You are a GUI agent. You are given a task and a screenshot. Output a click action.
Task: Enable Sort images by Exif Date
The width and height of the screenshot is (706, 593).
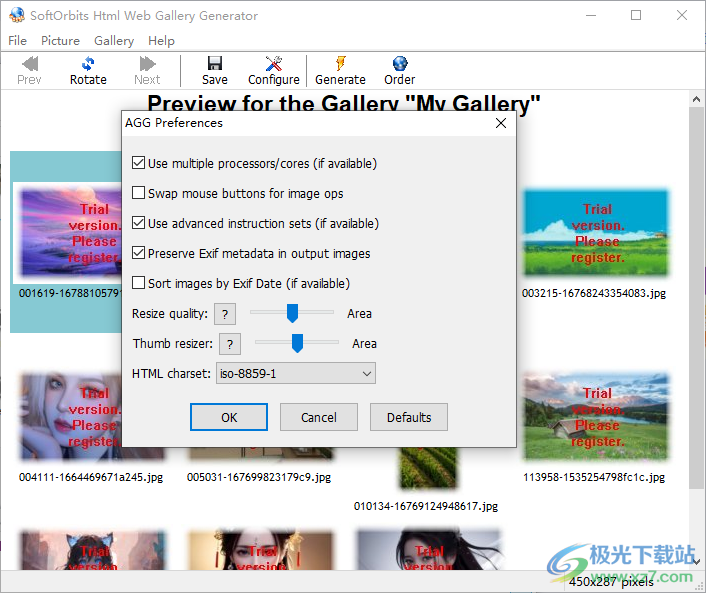tap(138, 283)
